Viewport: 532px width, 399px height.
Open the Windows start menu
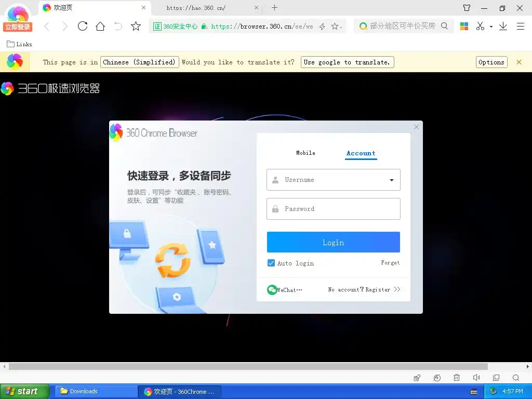coord(24,391)
